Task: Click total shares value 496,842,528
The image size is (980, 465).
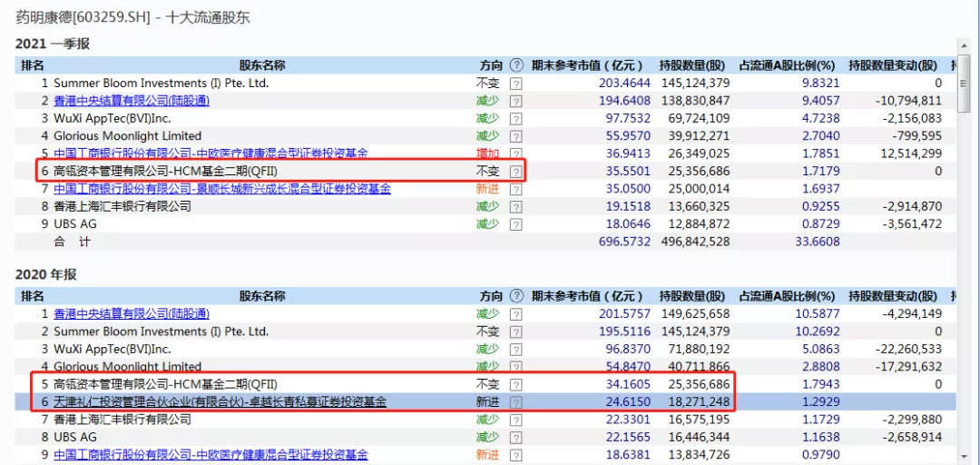Action: pos(696,242)
